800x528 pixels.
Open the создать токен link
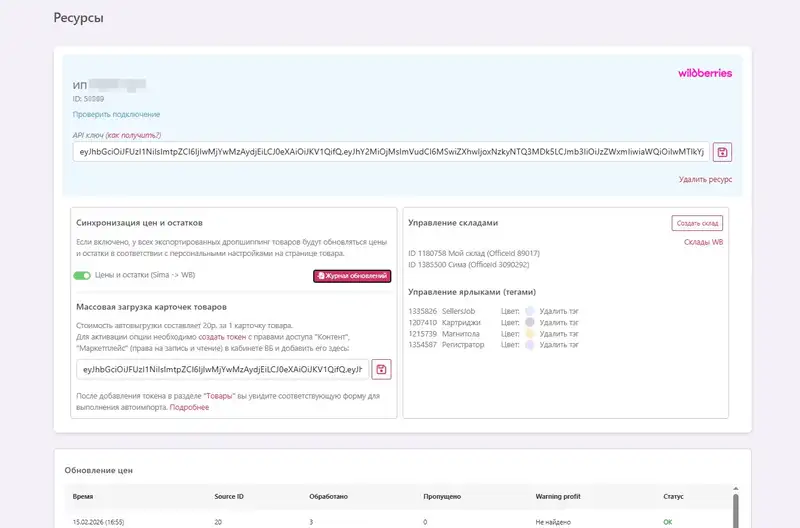(x=222, y=337)
